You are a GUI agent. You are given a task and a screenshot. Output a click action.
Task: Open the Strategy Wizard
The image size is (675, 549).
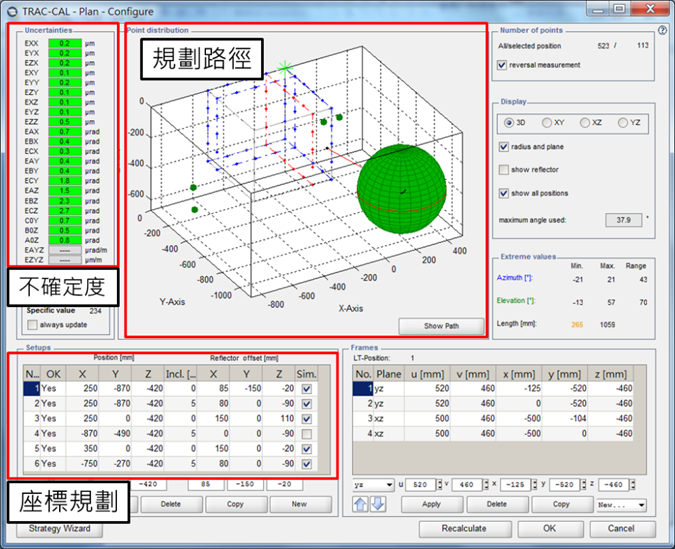click(x=59, y=528)
